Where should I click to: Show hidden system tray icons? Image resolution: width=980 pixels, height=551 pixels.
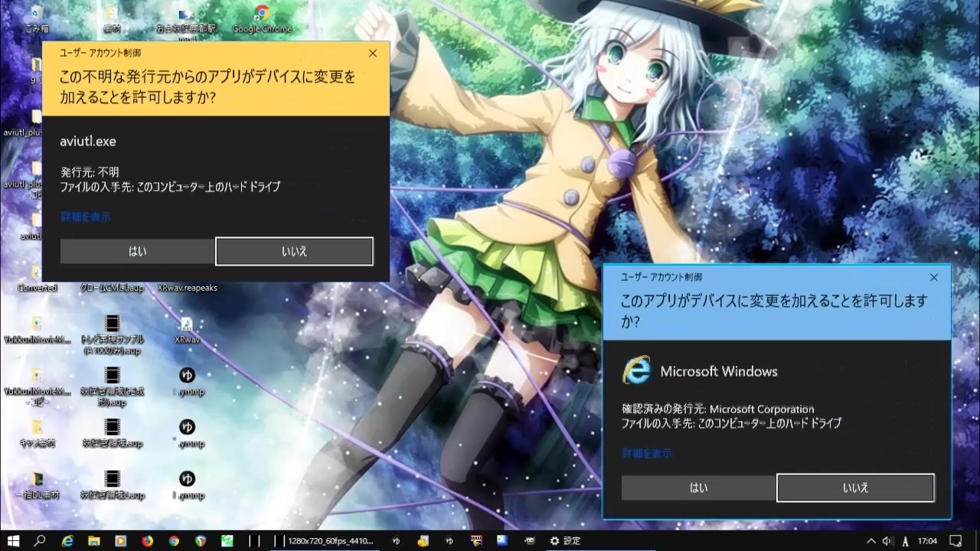[871, 540]
